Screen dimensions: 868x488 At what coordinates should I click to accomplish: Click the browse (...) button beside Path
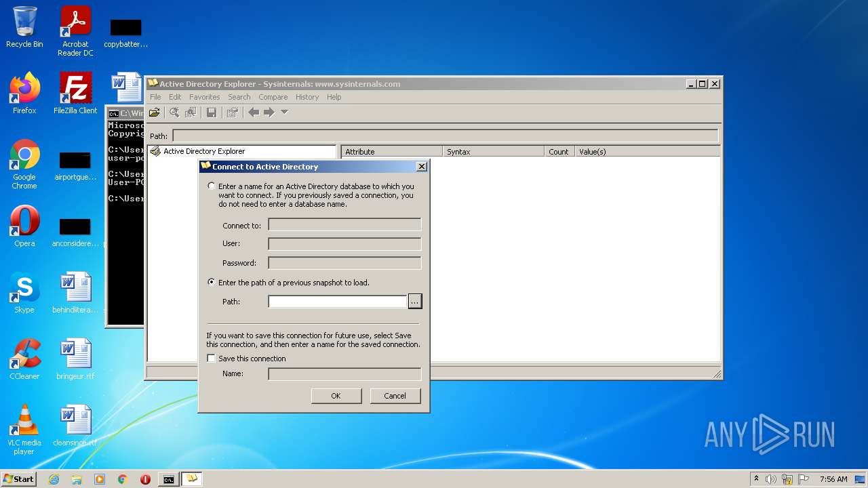pos(415,302)
